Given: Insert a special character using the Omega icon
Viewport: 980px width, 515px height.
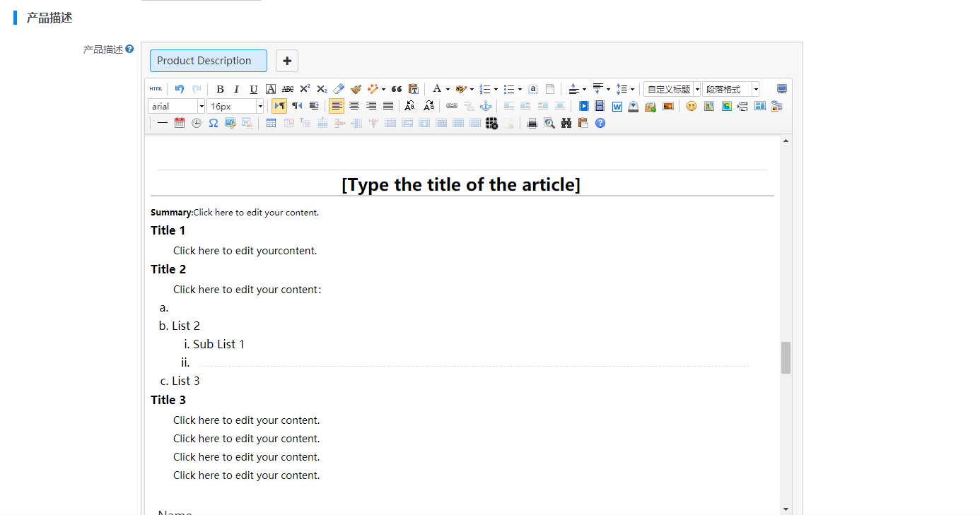Looking at the screenshot, I should (x=213, y=123).
